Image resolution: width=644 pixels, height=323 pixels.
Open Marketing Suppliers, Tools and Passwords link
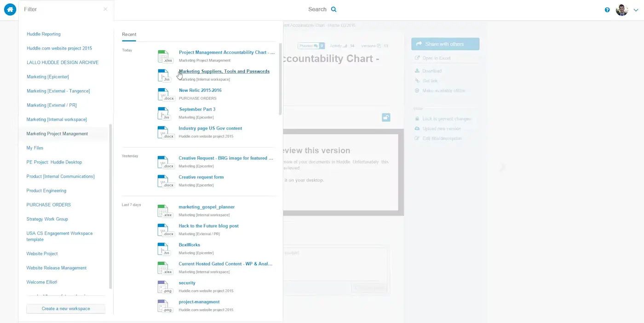click(x=224, y=71)
